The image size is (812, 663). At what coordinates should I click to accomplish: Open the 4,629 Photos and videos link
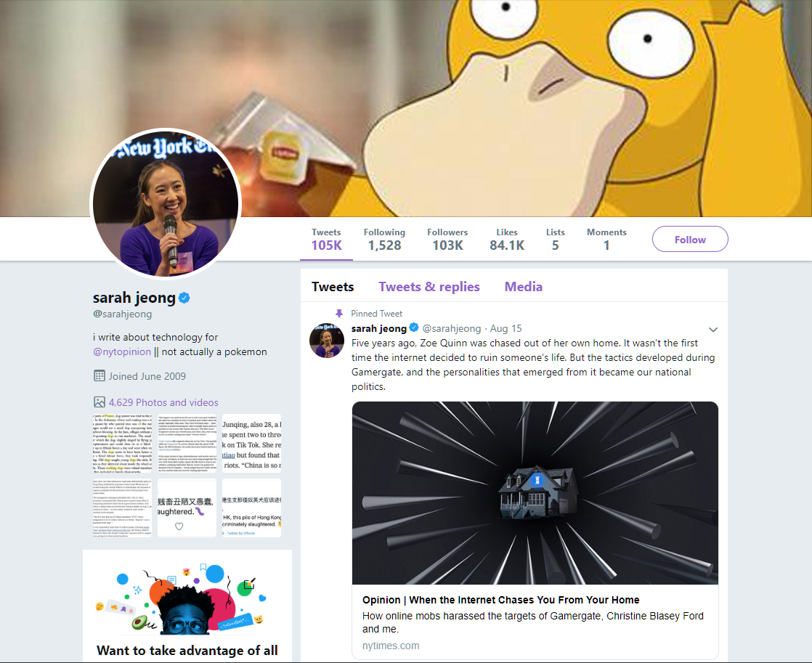click(x=163, y=402)
